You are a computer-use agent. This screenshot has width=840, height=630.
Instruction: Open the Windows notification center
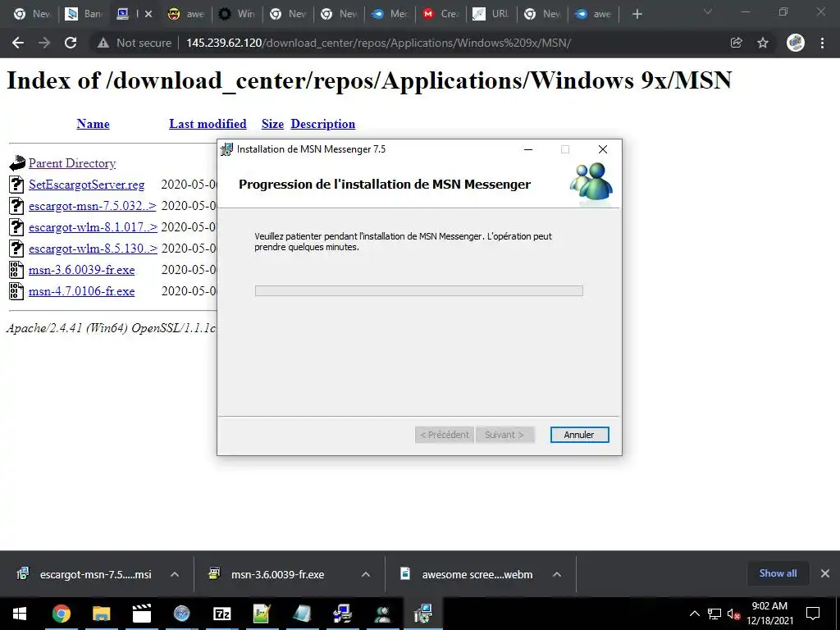coord(813,614)
